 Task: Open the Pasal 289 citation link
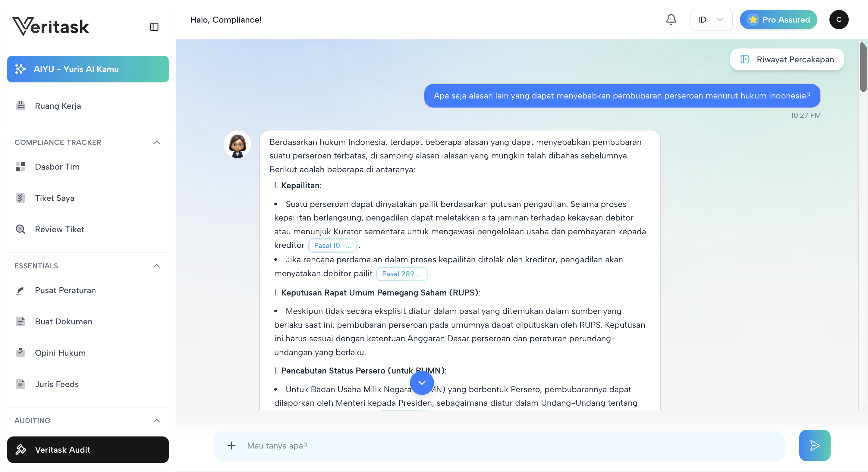pos(402,274)
